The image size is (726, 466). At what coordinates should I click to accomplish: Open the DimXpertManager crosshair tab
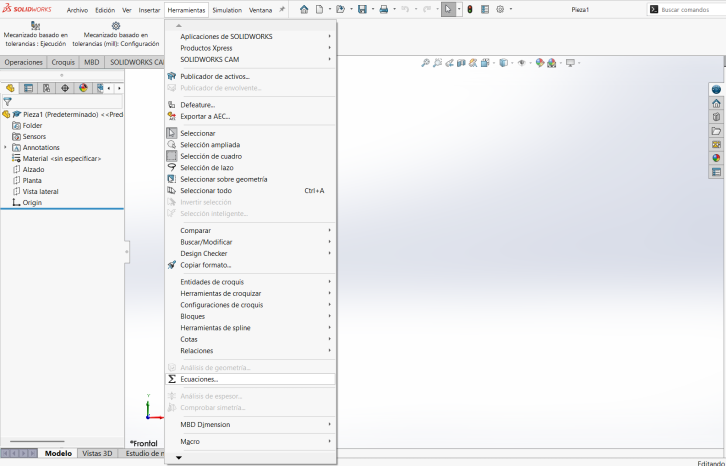click(x=65, y=88)
